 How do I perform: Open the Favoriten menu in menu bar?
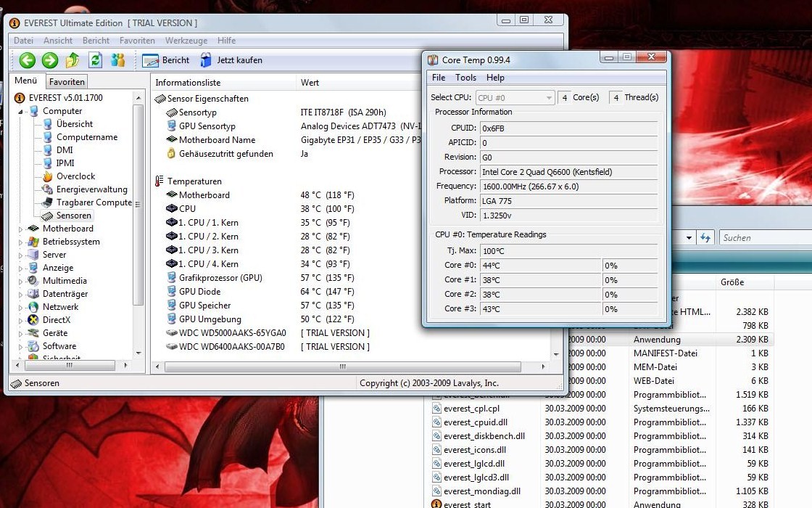(x=137, y=41)
